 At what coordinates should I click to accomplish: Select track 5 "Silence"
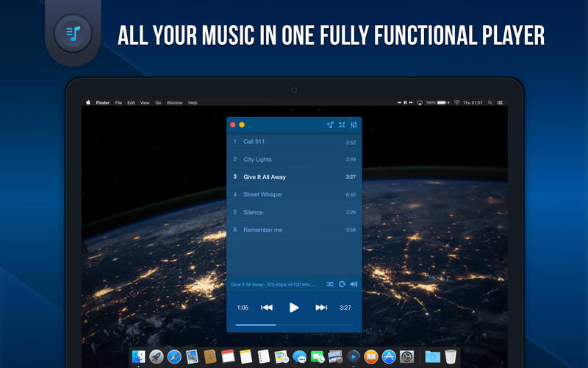295,212
